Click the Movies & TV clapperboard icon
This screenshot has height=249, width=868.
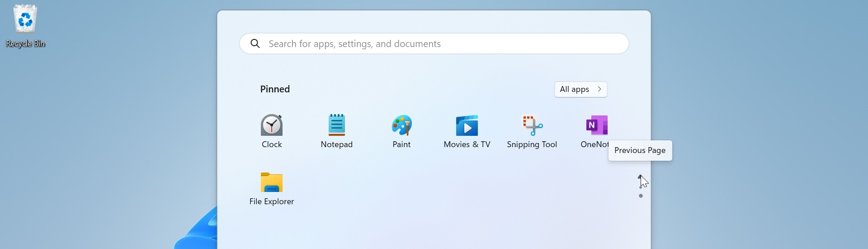point(467,125)
